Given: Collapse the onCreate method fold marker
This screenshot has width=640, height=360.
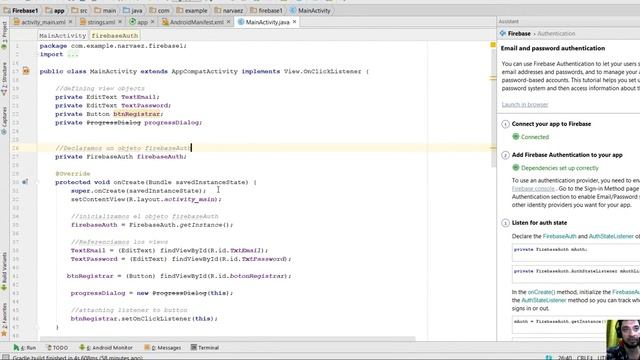Looking at the screenshot, I should tap(37, 182).
